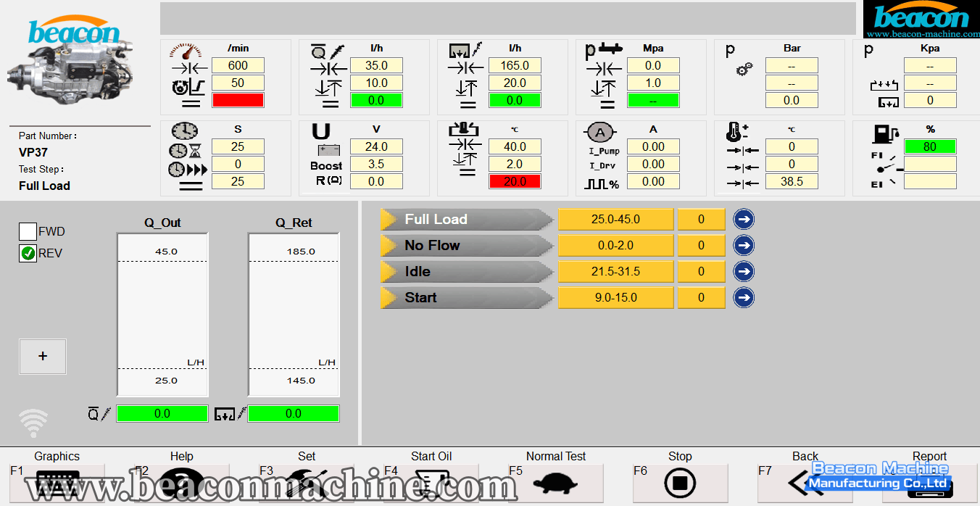The width and height of the screenshot is (980, 506).
Task: Enable the FWD checkbox
Action: (28, 232)
